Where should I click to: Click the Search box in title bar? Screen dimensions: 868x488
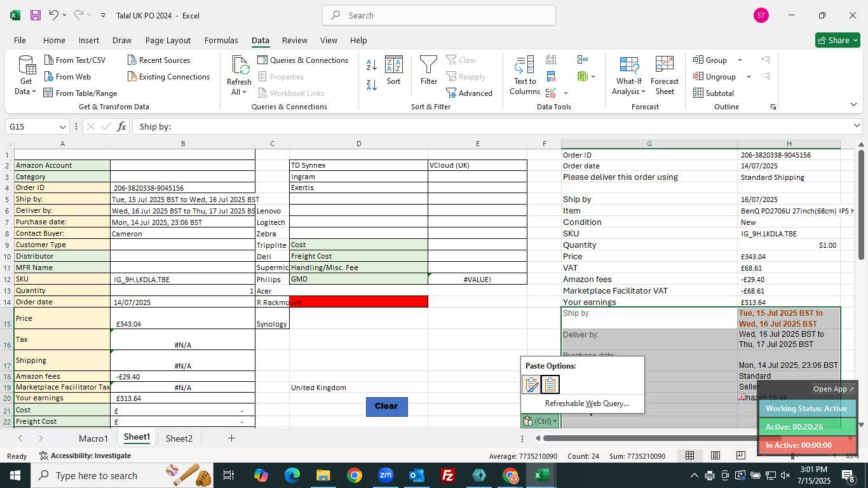click(439, 15)
